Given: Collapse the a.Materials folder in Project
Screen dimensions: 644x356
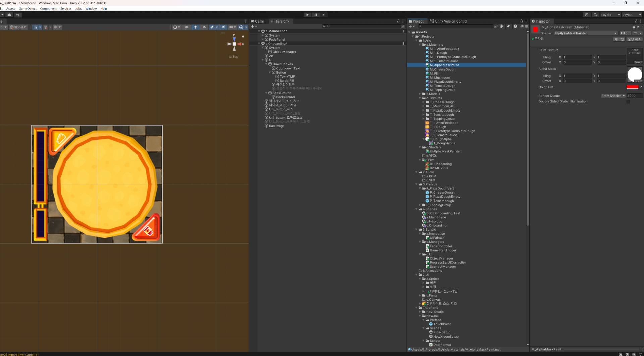Looking at the screenshot, I should coord(420,45).
